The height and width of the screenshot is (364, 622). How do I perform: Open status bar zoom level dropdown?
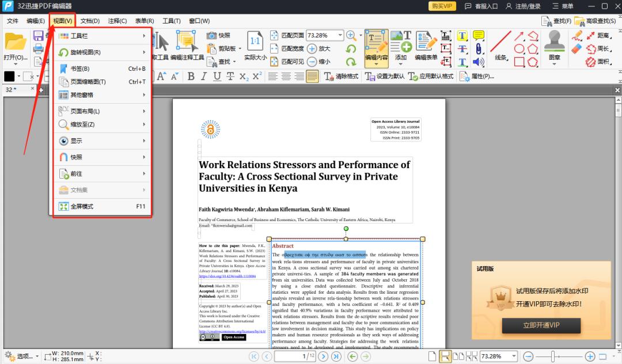click(x=514, y=357)
